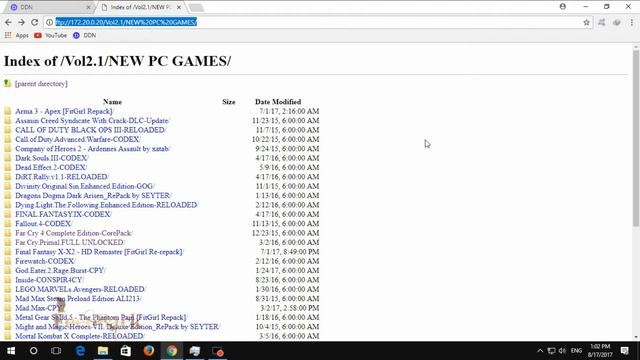Open Arma 3 - Apex [FitGirl Repack] folder

pos(64,111)
